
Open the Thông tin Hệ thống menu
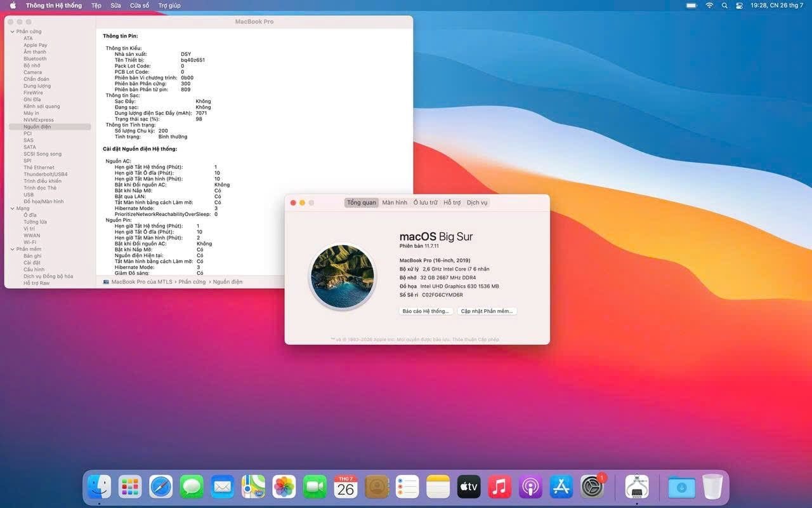(54, 5)
